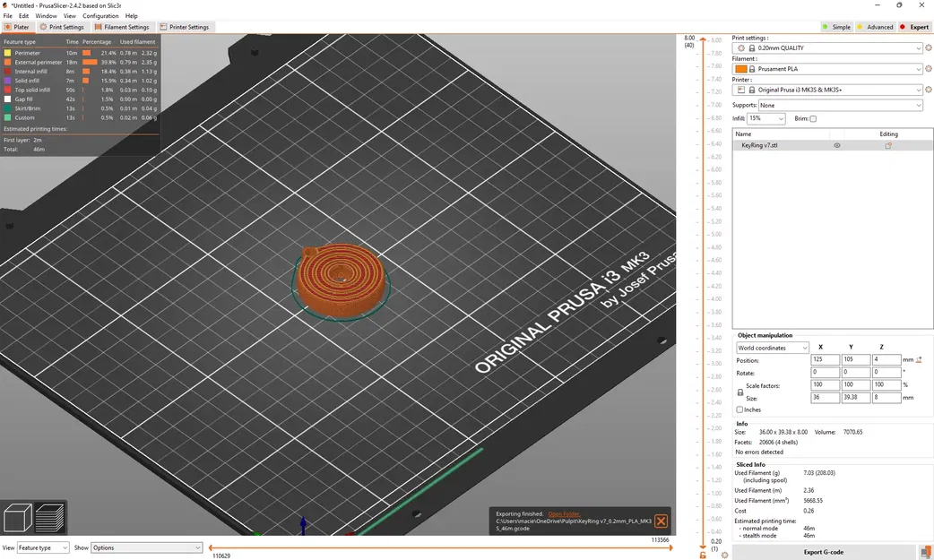Switch to sliced layers preview icon
Image resolution: width=934 pixels, height=560 pixels.
pyautogui.click(x=49, y=517)
